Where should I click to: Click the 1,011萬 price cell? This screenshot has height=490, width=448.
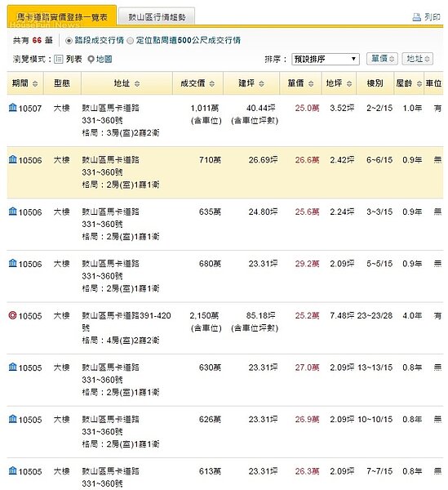(x=205, y=108)
